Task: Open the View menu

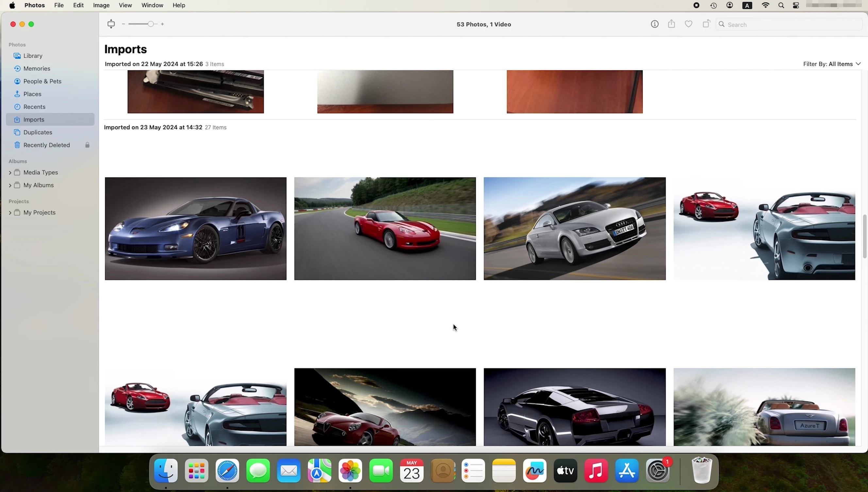Action: tap(125, 5)
